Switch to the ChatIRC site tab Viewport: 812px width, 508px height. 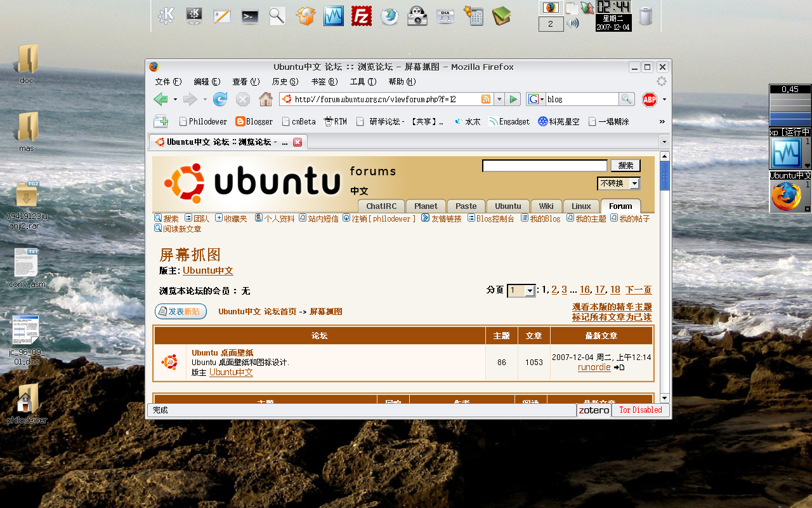pos(381,206)
